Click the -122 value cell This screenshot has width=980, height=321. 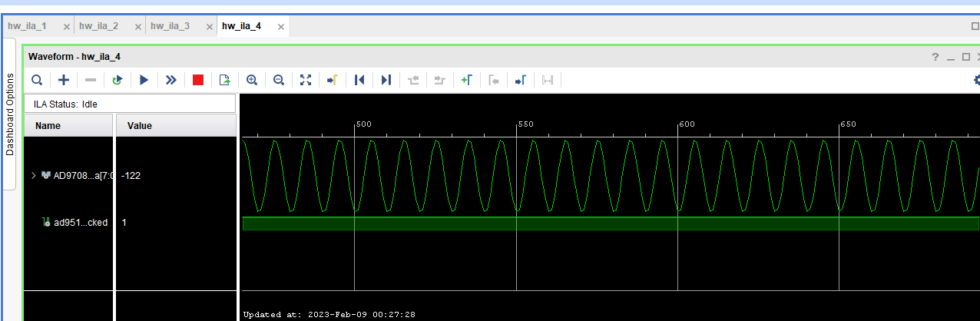tap(131, 176)
